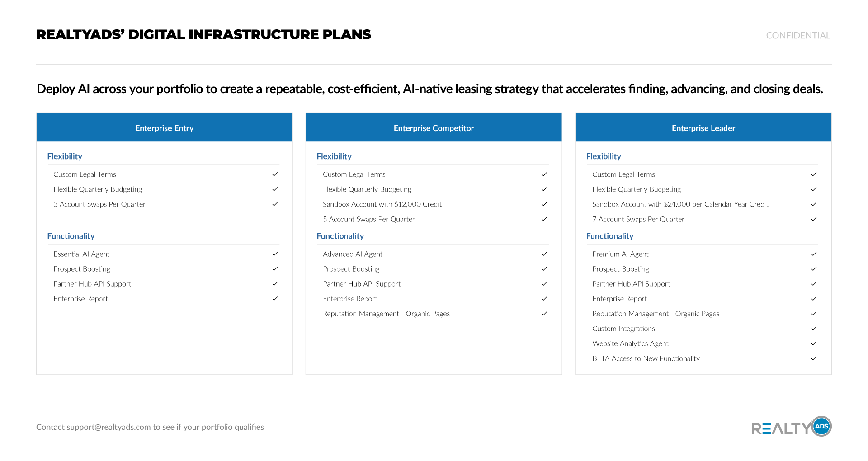Click Functionality heading in Enterprise Leader
The width and height of the screenshot is (868, 461).
(x=610, y=236)
